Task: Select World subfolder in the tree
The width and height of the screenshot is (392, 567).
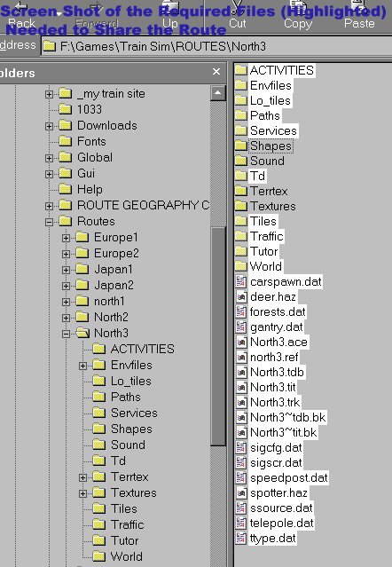Action: point(127,556)
